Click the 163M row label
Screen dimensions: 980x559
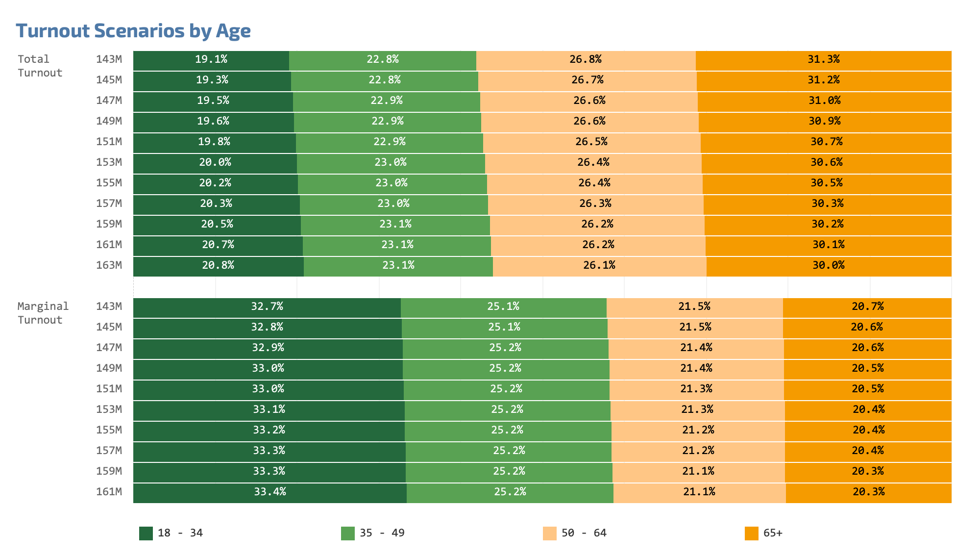[109, 266]
